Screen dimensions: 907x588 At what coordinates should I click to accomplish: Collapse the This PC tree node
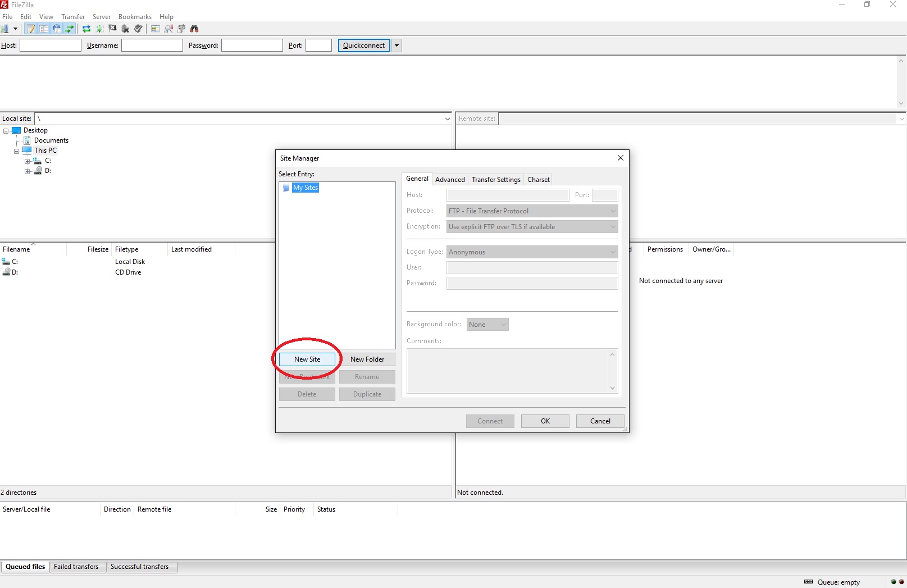click(x=17, y=151)
